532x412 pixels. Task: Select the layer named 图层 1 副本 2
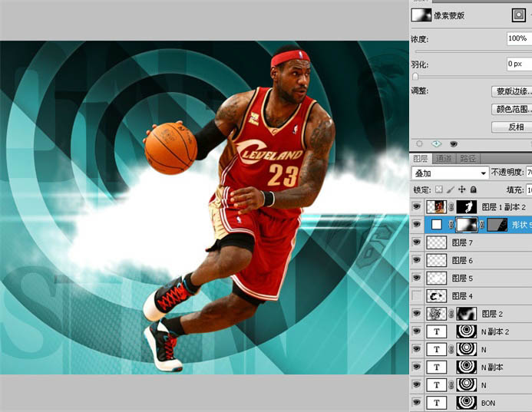pyautogui.click(x=504, y=206)
